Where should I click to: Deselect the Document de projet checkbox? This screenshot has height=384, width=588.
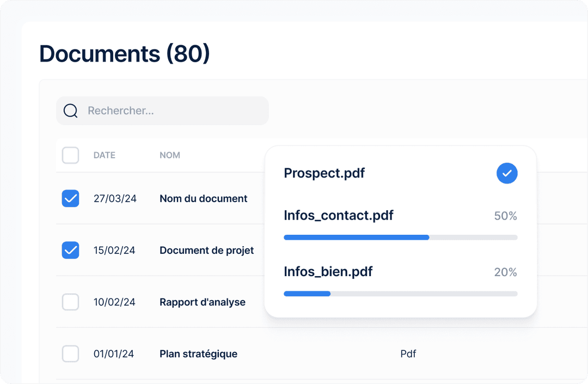click(70, 251)
